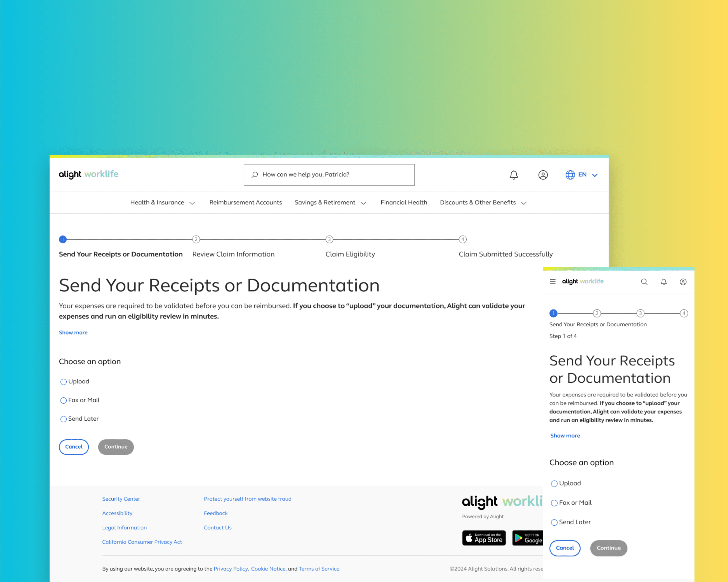Click the desktop Show more link
This screenshot has width=728, height=582.
coord(73,332)
